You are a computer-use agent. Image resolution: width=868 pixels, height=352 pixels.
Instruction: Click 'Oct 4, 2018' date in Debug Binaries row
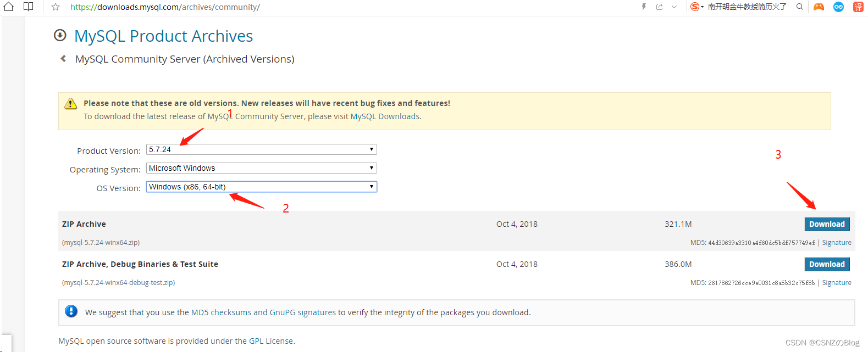[x=517, y=264]
